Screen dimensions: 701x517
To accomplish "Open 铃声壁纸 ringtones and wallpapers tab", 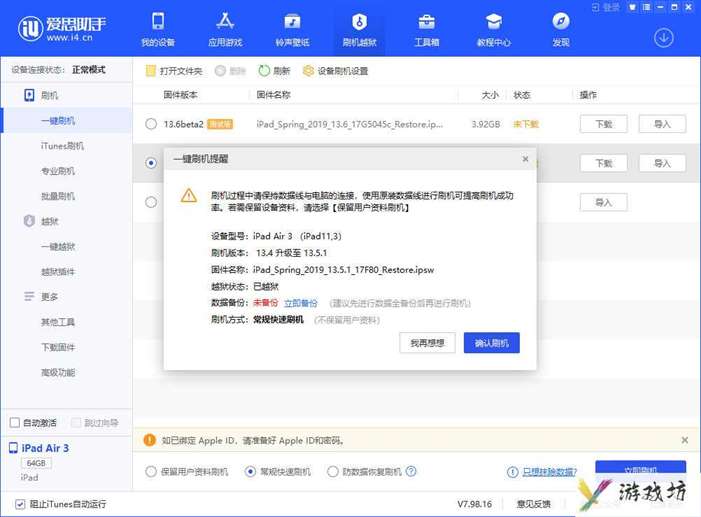I will click(x=292, y=30).
